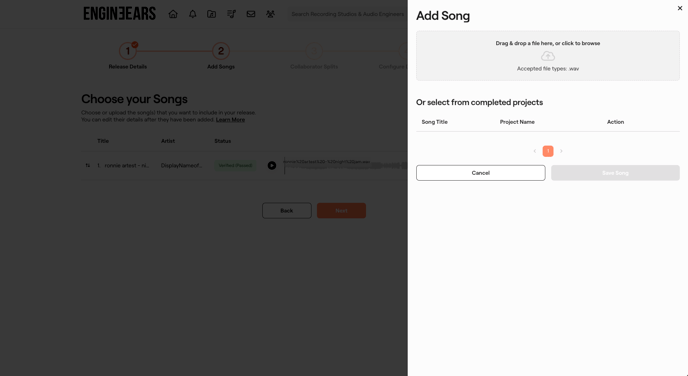The width and height of the screenshot is (688, 376).
Task: Click the Save Song button
Action: 615,173
